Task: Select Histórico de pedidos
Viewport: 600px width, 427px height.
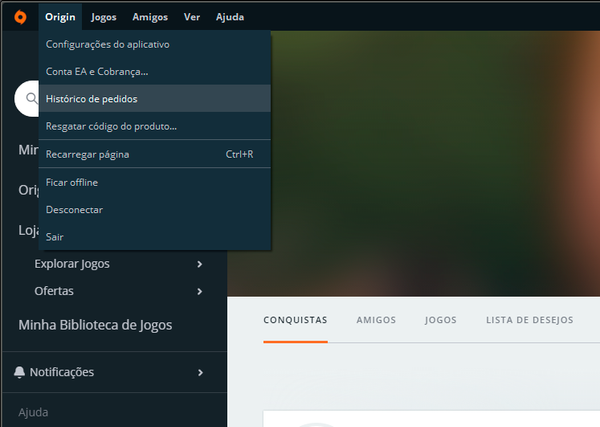Action: coord(155,99)
